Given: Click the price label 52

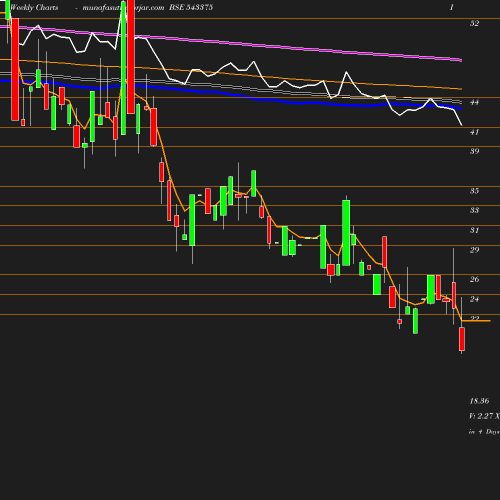Looking at the screenshot, I should coord(474,23).
